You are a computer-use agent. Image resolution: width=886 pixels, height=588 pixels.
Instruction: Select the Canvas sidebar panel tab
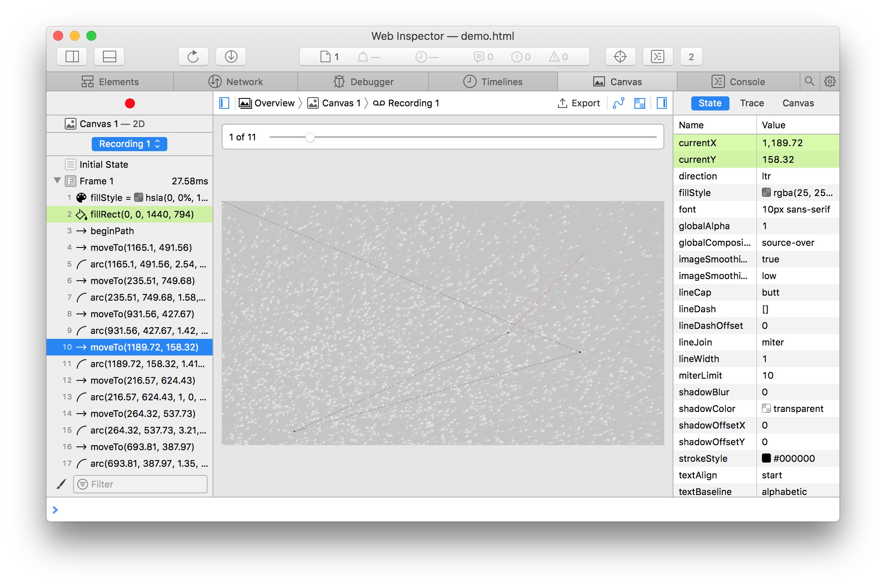pos(798,103)
